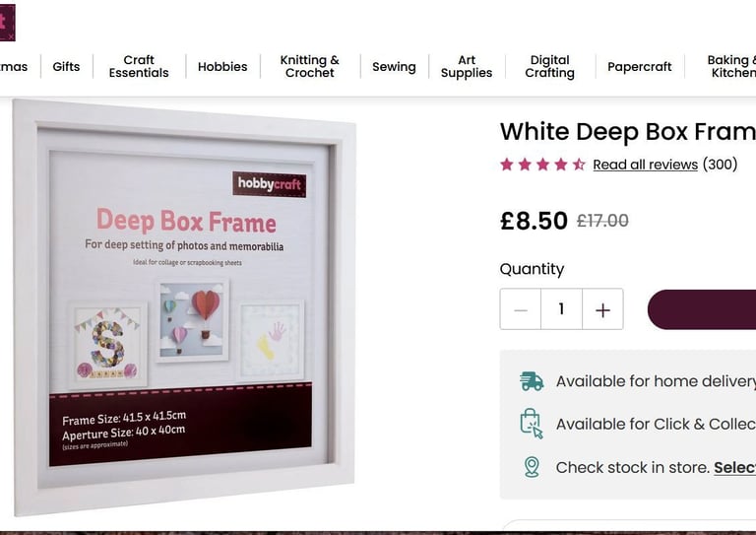Open the Hobbies menu
This screenshot has height=535, width=756.
[222, 67]
